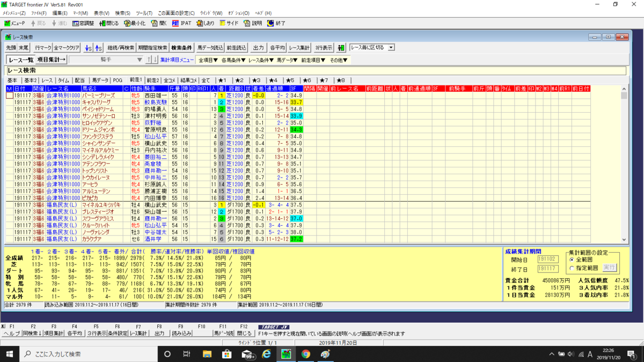Click 期間指定検索 button
The width and height of the screenshot is (644, 362).
(153, 48)
